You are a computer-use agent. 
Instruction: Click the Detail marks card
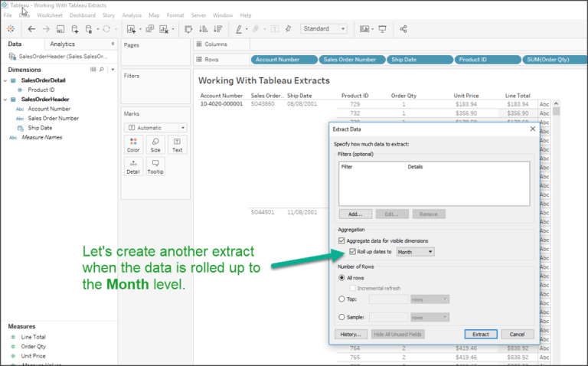click(133, 166)
